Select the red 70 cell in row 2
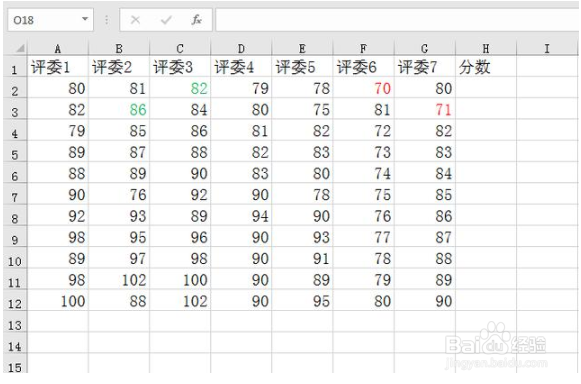The height and width of the screenshot is (384, 581). pos(363,88)
